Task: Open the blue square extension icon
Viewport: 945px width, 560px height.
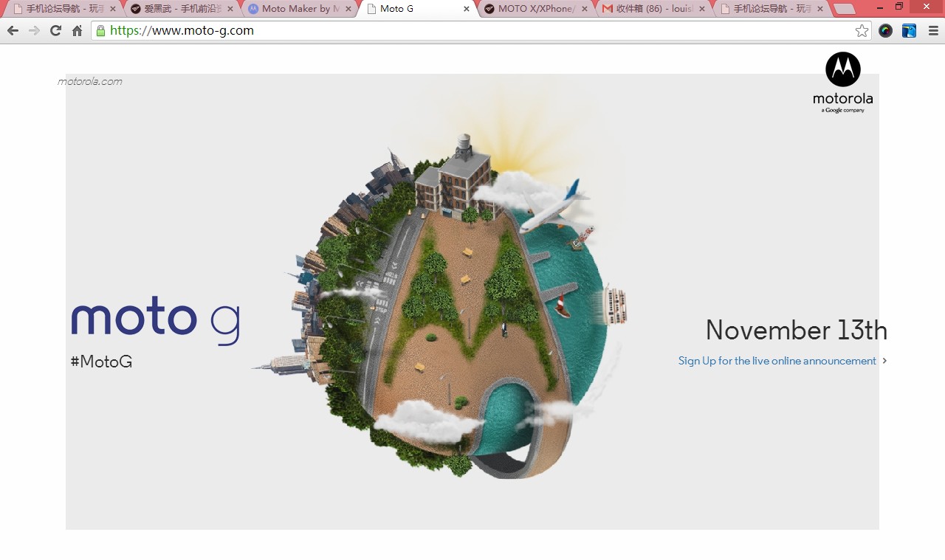Action: click(910, 31)
